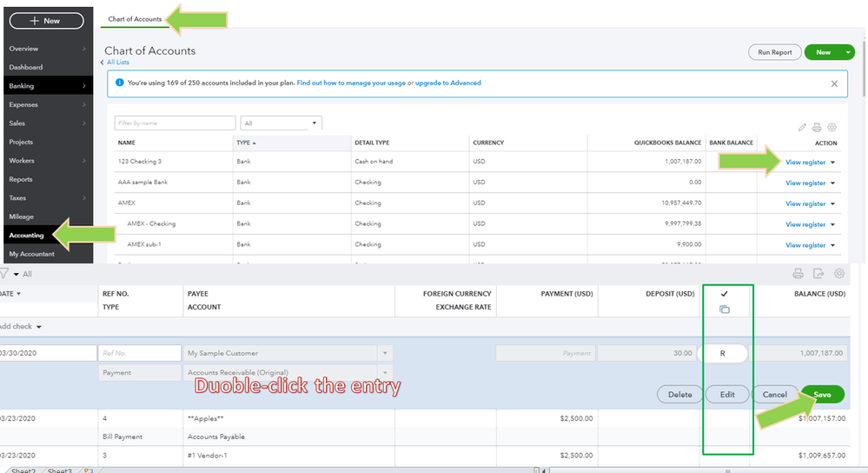This screenshot has height=473, width=868.
Task: Click the register print icon
Action: pos(798,273)
